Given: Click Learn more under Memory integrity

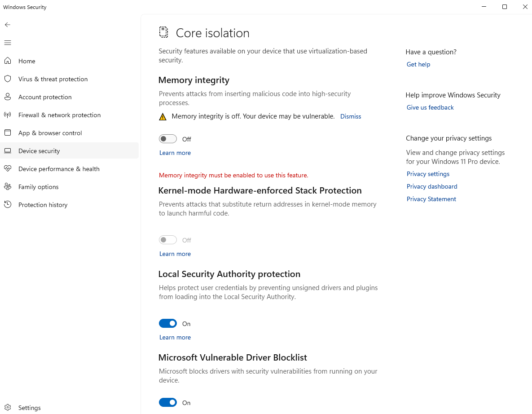Looking at the screenshot, I should [175, 153].
